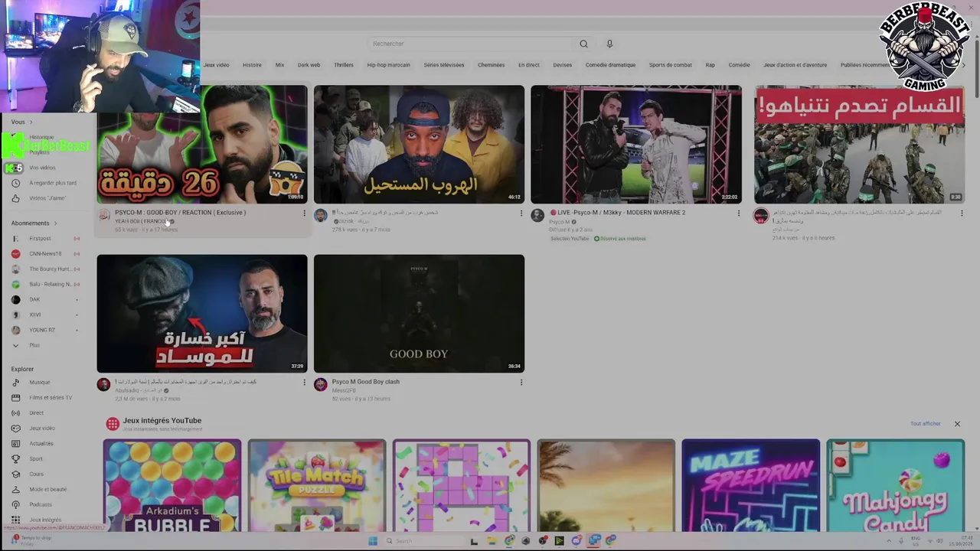Open The Bounty Hunt... subscription channel
Screen dimensions: 980x551
(44, 269)
